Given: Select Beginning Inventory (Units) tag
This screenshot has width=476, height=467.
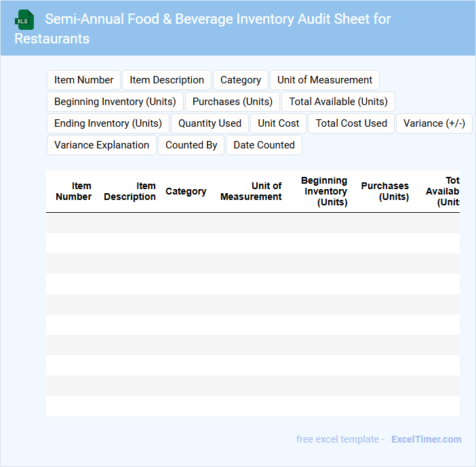Looking at the screenshot, I should click(115, 102).
